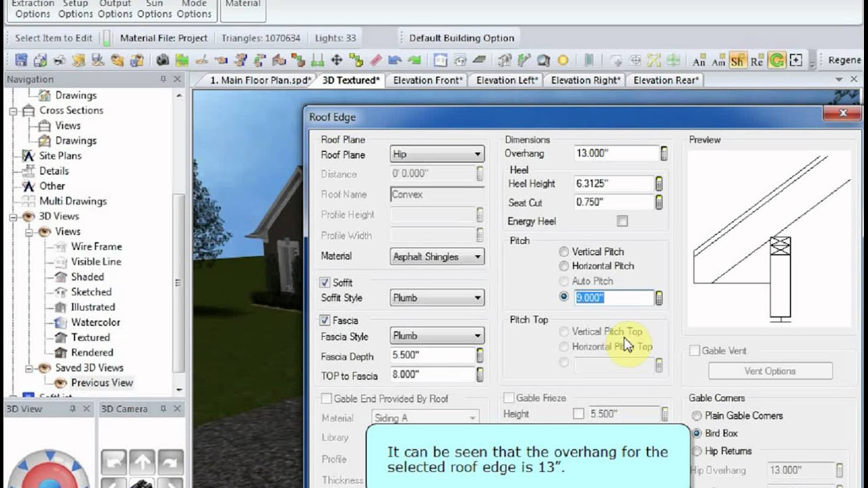The height and width of the screenshot is (488, 868).
Task: Check Gable End Provided By Roof
Action: [x=326, y=399]
